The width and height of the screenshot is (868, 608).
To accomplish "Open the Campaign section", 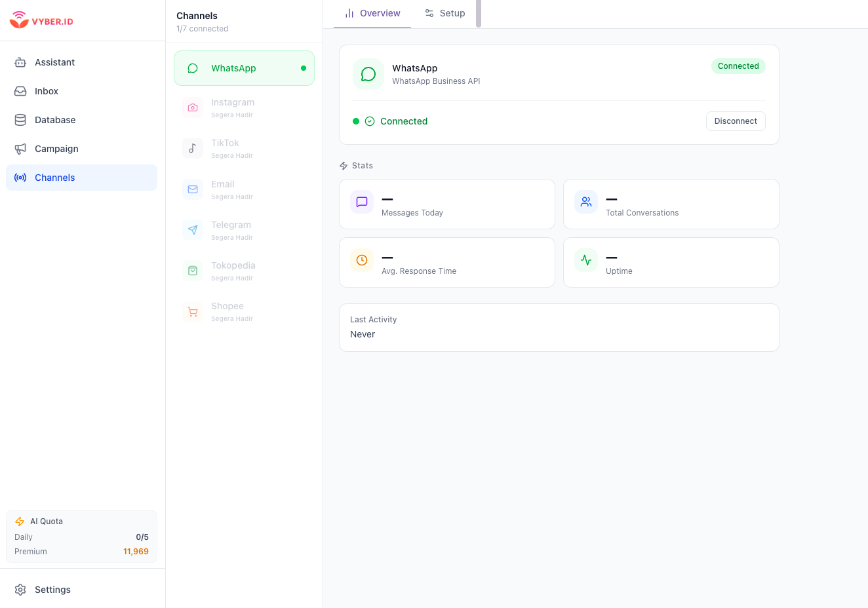I will coord(81,149).
